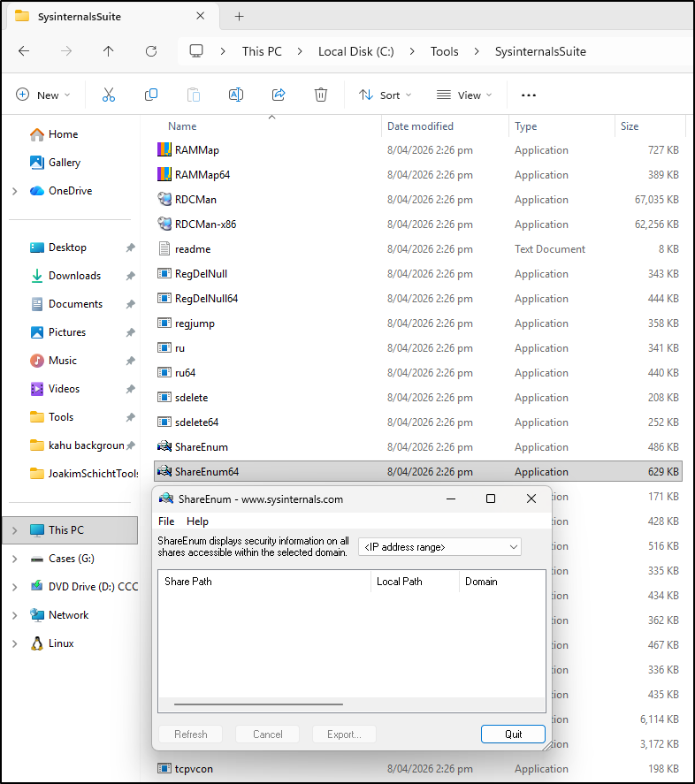This screenshot has height=784, width=695.
Task: Click the Cancel button in ShareEnum
Action: click(x=267, y=734)
